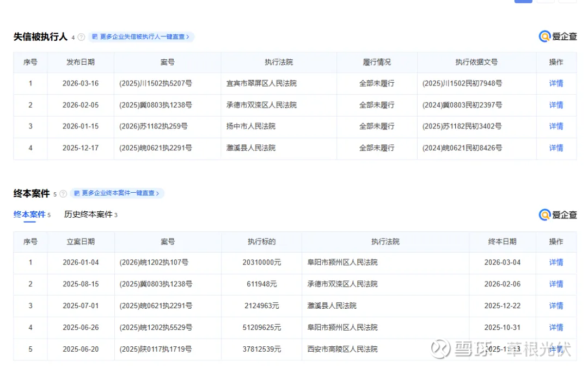View 详情 for 611948元 终本 case
This screenshot has height=367, width=588.
point(556,284)
